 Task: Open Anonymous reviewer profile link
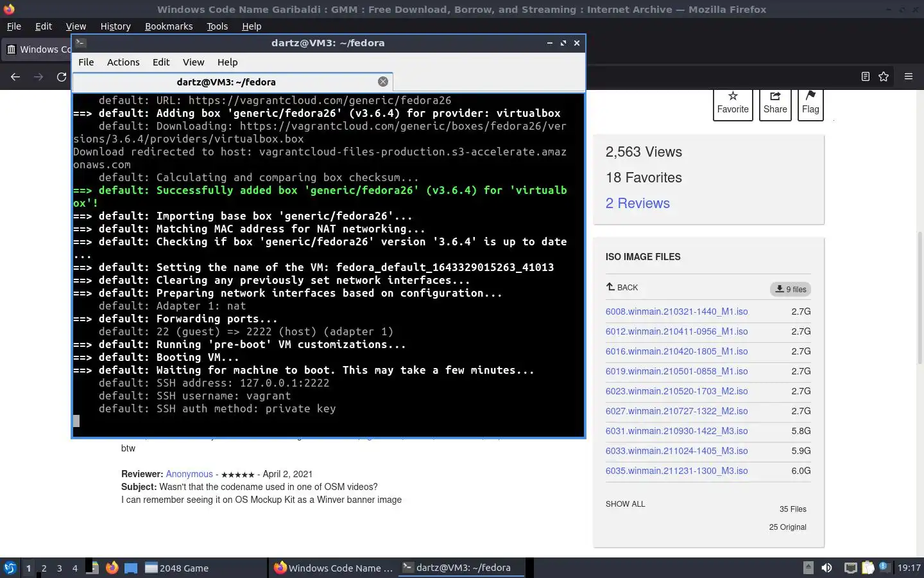(x=189, y=474)
